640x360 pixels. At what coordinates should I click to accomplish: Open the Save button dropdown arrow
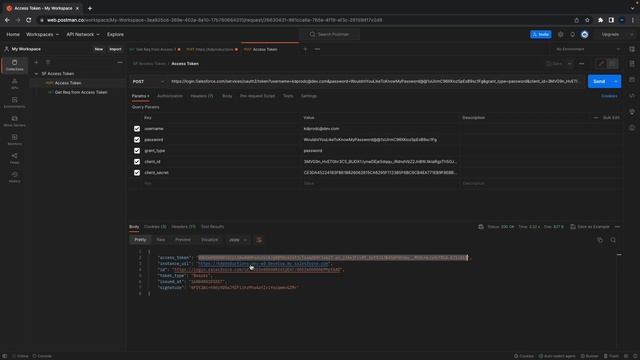point(570,64)
